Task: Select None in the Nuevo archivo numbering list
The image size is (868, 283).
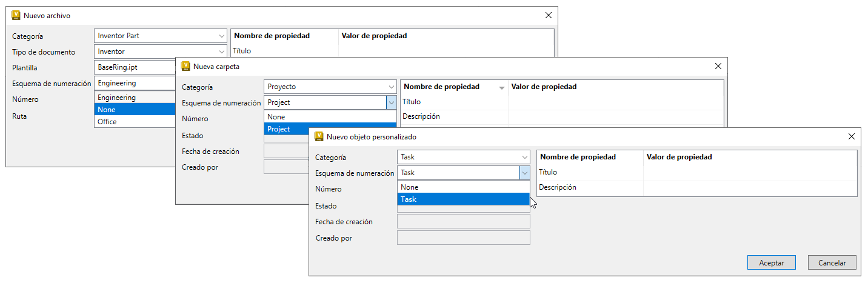Action: point(135,110)
